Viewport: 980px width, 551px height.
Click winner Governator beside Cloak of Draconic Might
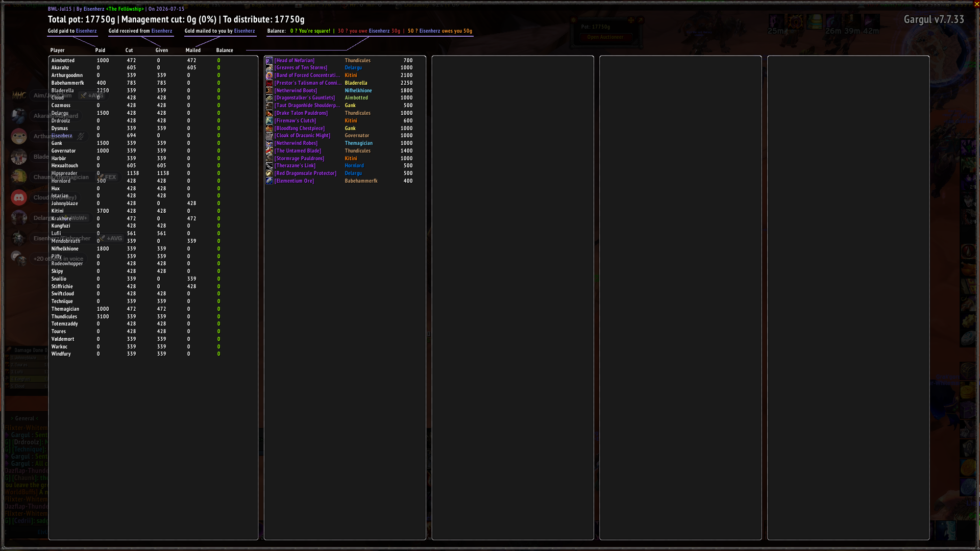click(x=357, y=136)
